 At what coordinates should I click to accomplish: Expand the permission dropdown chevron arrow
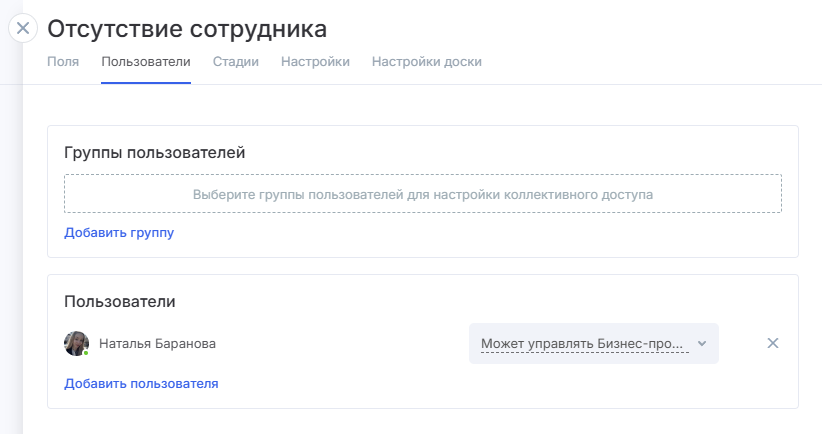[x=702, y=343]
